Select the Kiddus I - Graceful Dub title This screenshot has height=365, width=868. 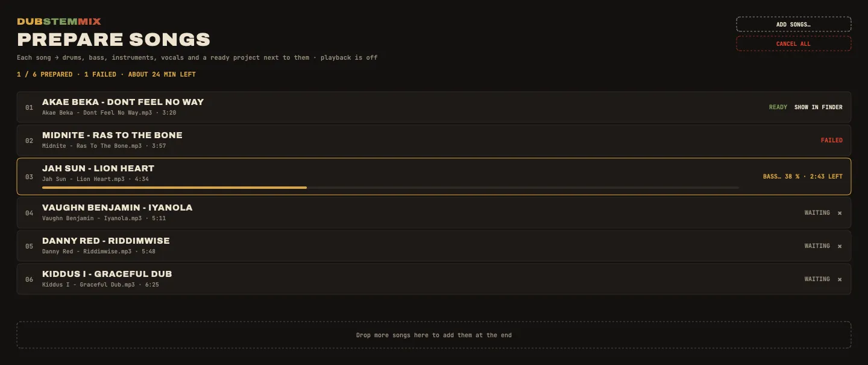107,274
